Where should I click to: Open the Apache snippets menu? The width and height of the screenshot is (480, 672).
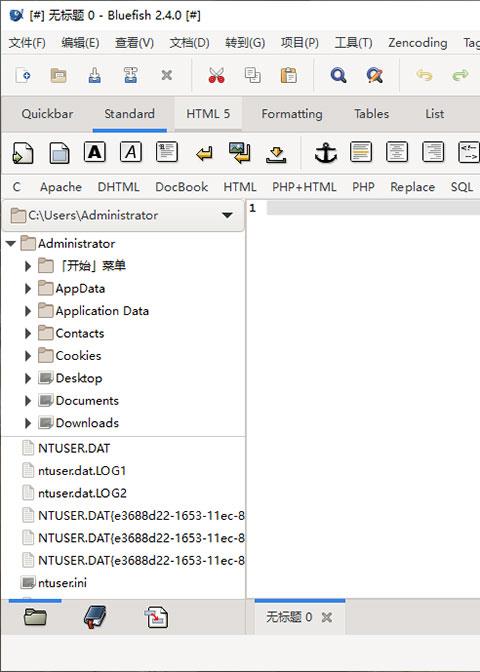click(x=61, y=187)
